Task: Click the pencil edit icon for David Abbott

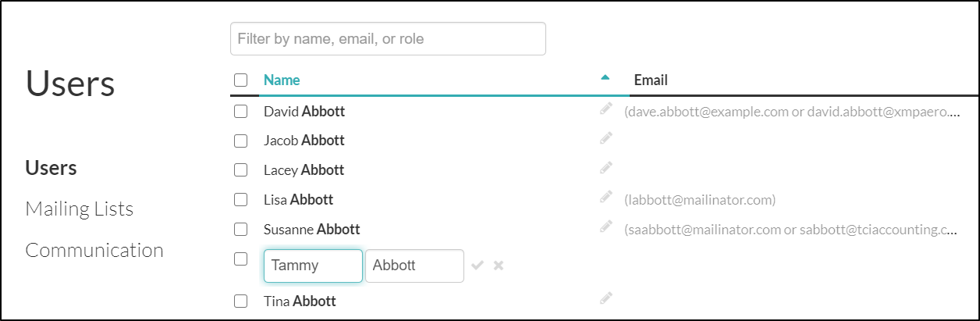Action: 606,109
